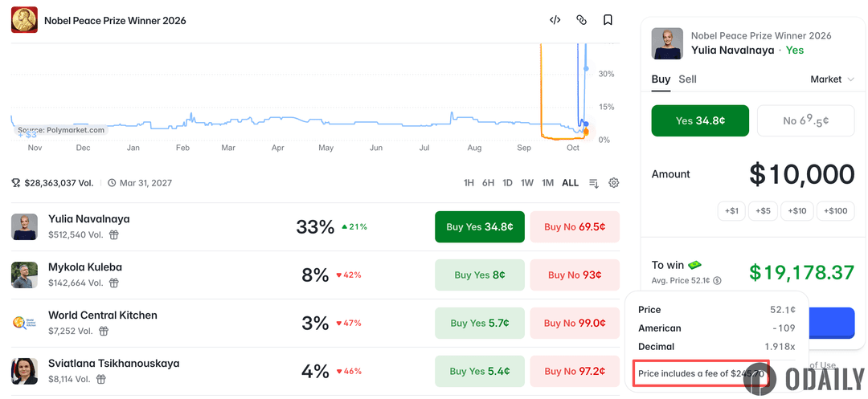Click the gift icon under Sviatlana Tsikhanouskaya
868x399 pixels.
pyautogui.click(x=100, y=379)
